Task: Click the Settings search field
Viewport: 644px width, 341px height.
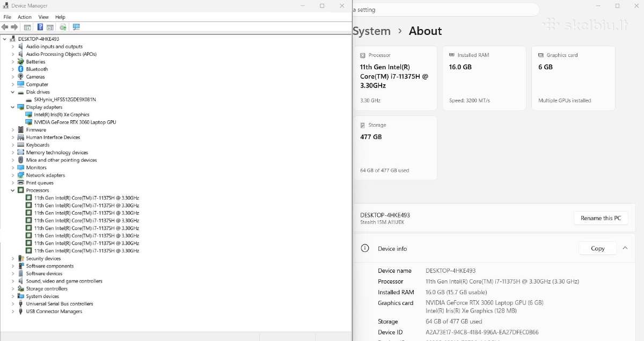Action: (445, 10)
